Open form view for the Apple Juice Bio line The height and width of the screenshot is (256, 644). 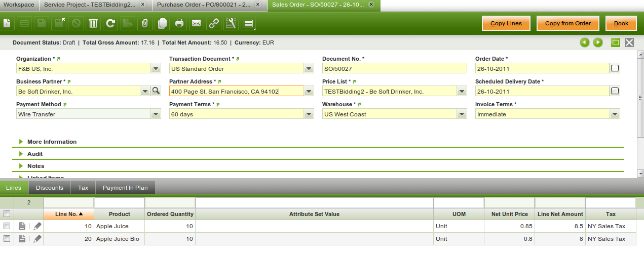22,239
